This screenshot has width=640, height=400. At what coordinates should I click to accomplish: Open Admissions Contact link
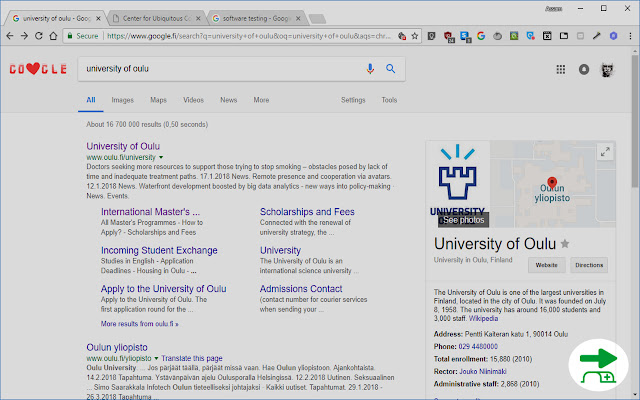pos(301,289)
